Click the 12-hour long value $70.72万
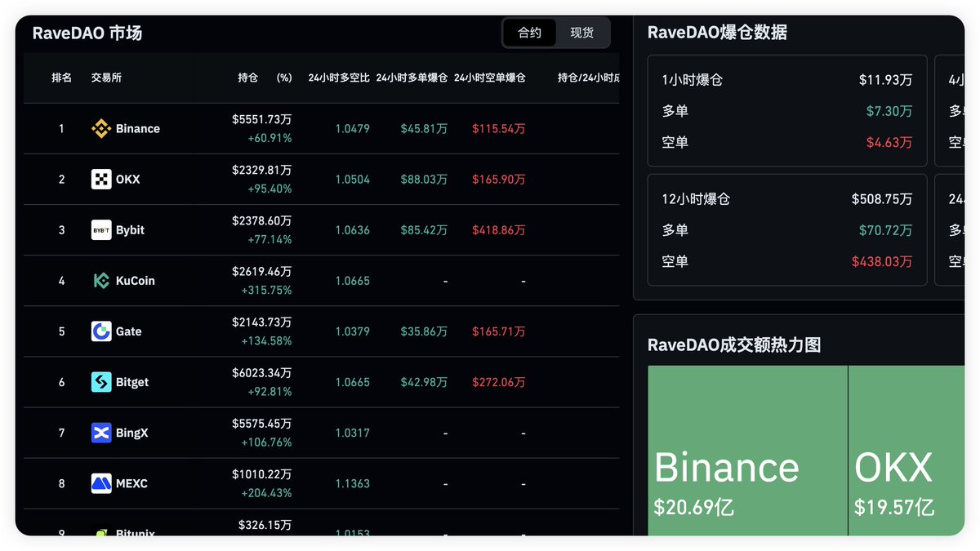980x551 pixels. click(886, 230)
